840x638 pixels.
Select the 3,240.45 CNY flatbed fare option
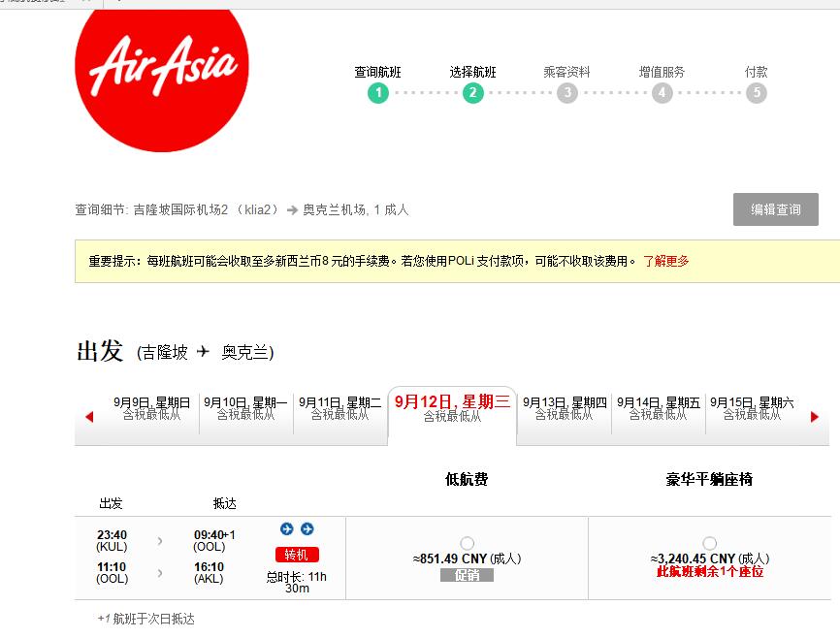(x=710, y=543)
